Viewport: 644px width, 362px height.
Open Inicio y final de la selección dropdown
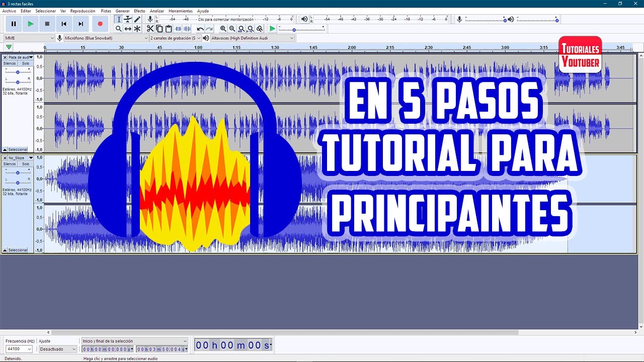(135, 341)
